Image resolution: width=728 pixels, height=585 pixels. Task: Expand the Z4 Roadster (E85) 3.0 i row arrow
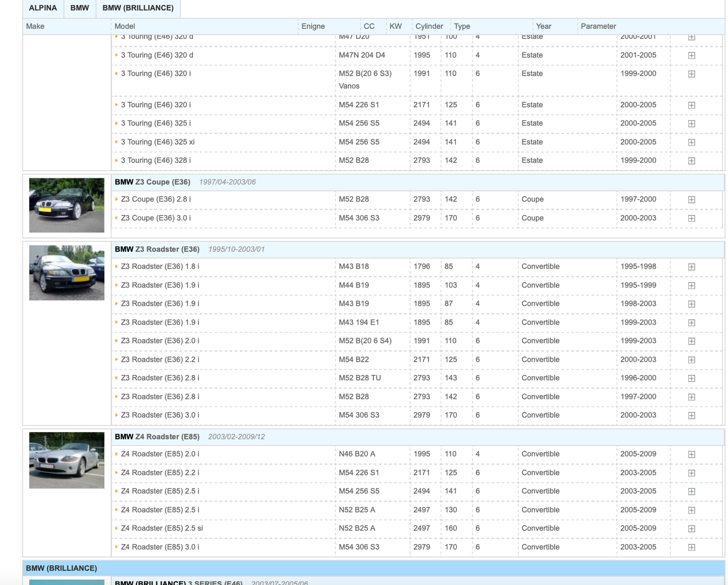click(x=116, y=547)
